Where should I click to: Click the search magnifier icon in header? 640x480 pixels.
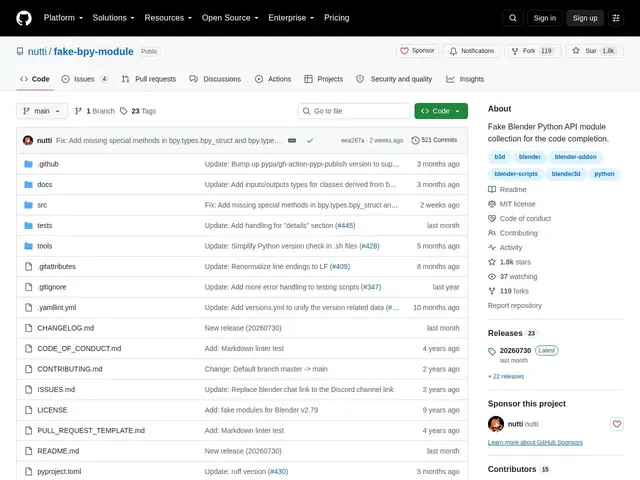tap(513, 18)
